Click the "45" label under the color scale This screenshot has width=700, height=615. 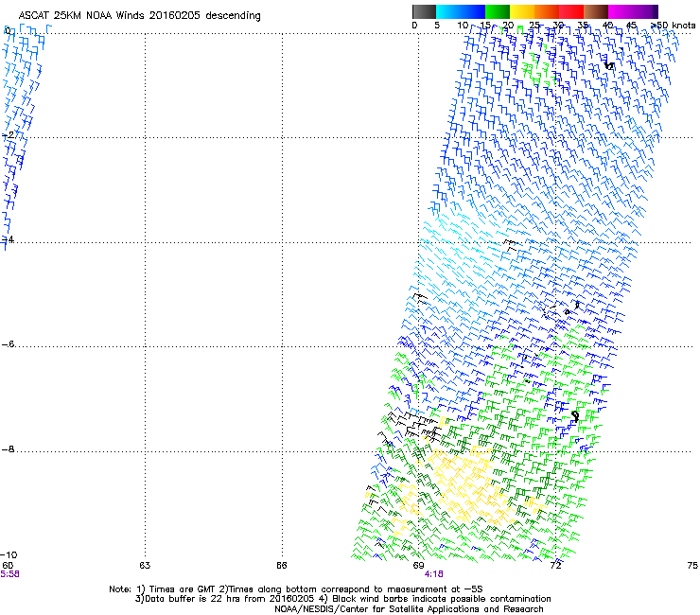pyautogui.click(x=632, y=26)
